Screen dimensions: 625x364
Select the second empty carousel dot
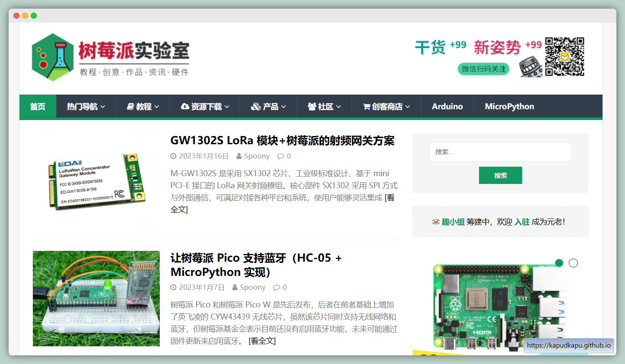click(573, 263)
